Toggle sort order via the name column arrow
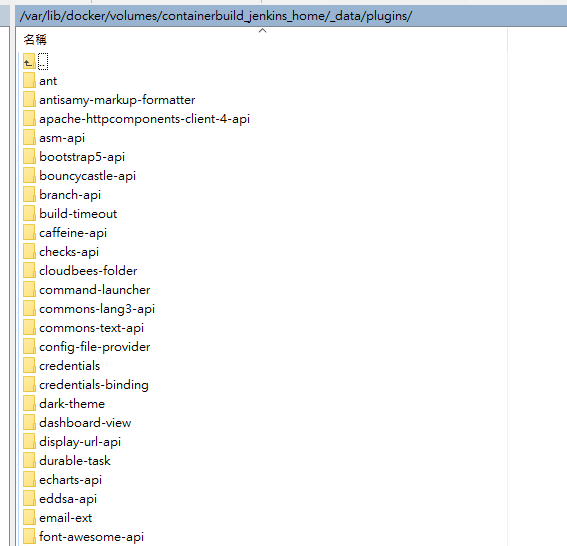This screenshot has height=546, width=567. pyautogui.click(x=263, y=31)
